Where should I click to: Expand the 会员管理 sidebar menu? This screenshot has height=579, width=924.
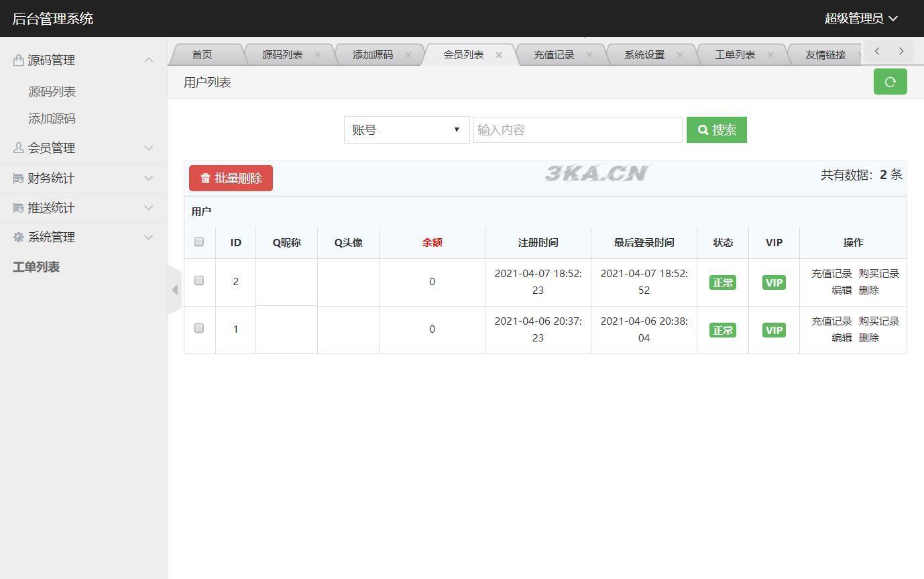pyautogui.click(x=83, y=148)
